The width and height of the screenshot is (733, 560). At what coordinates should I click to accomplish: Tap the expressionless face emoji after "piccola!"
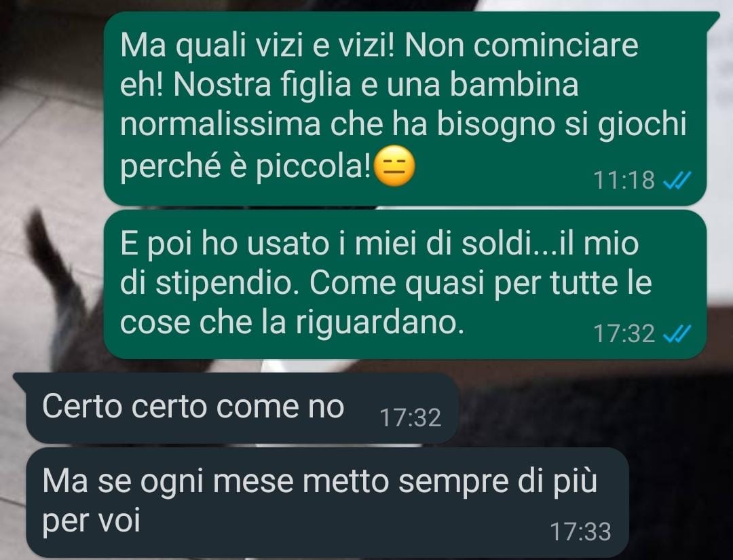pyautogui.click(x=395, y=166)
